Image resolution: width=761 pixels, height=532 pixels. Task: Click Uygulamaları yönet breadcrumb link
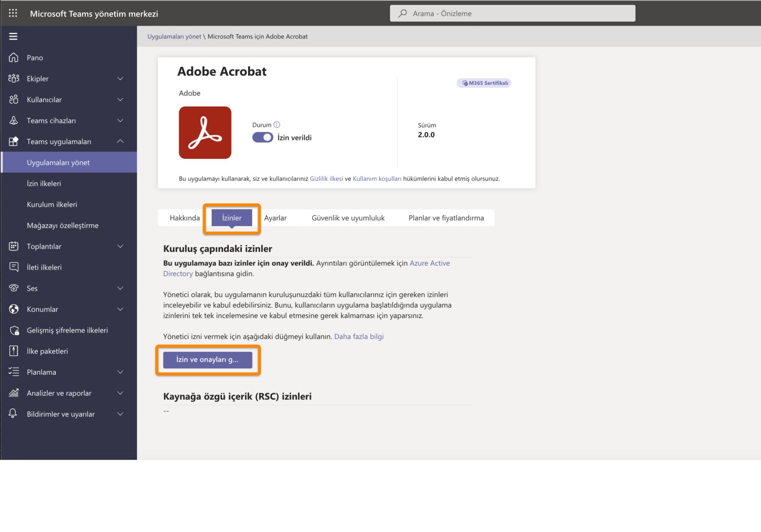click(174, 36)
